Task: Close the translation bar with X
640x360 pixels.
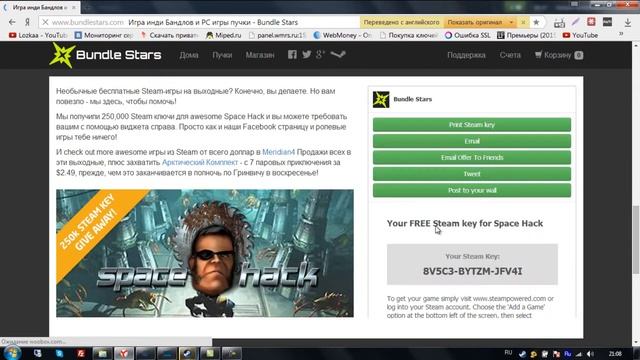Action: (x=523, y=22)
